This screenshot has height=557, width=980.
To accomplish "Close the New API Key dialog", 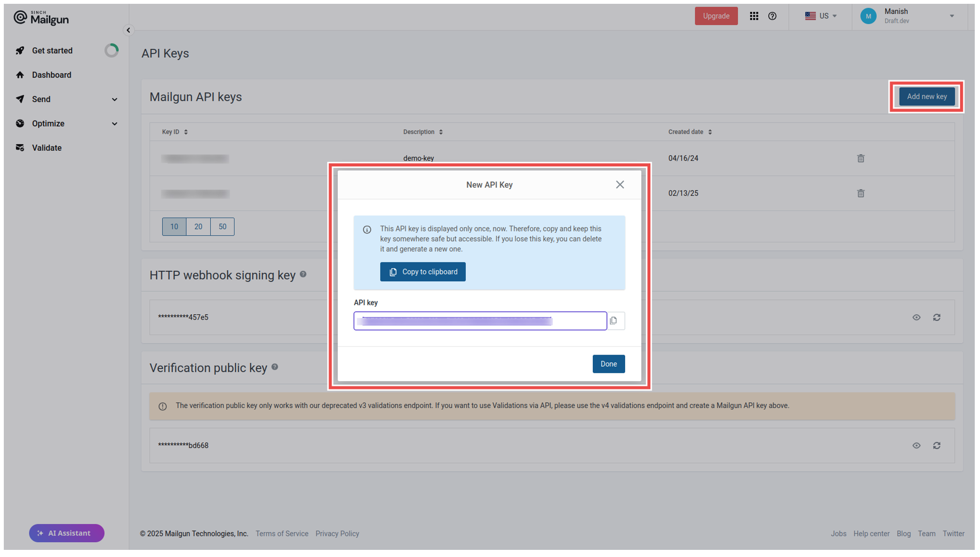I will tap(619, 185).
